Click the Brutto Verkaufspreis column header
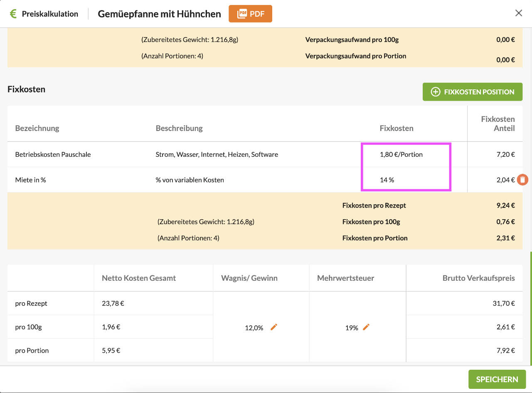This screenshot has height=393, width=532. pos(478,278)
